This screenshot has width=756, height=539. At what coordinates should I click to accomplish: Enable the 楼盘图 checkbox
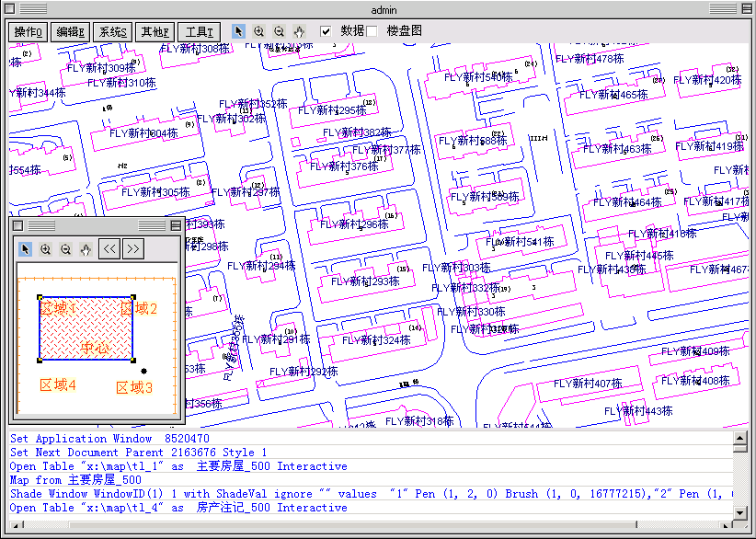(372, 31)
